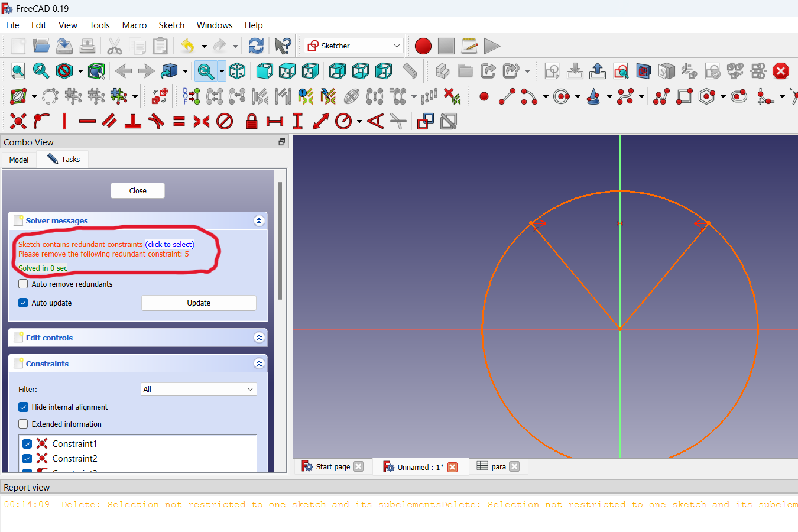
Task: Choose the polyline drawing tool
Action: click(661, 96)
